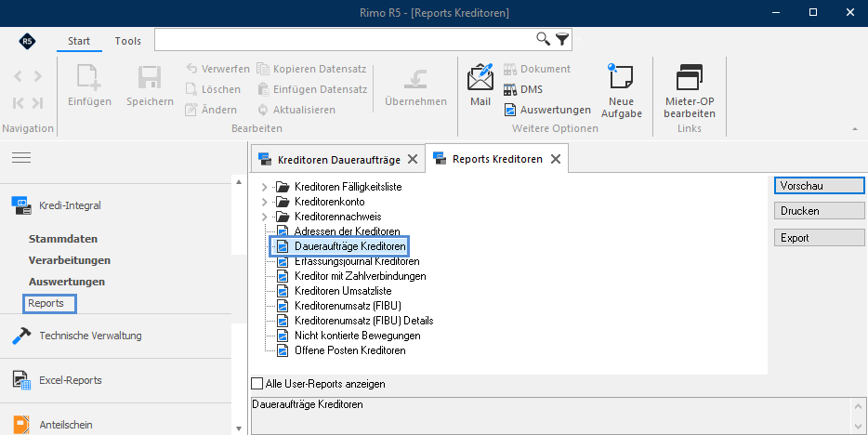Click the Daueraufträge Kreditoren description text box
Image resolution: width=868 pixels, height=435 pixels.
point(551,415)
